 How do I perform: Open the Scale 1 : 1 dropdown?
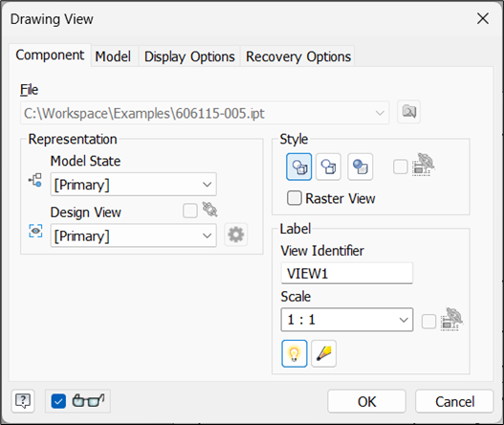[x=347, y=320]
